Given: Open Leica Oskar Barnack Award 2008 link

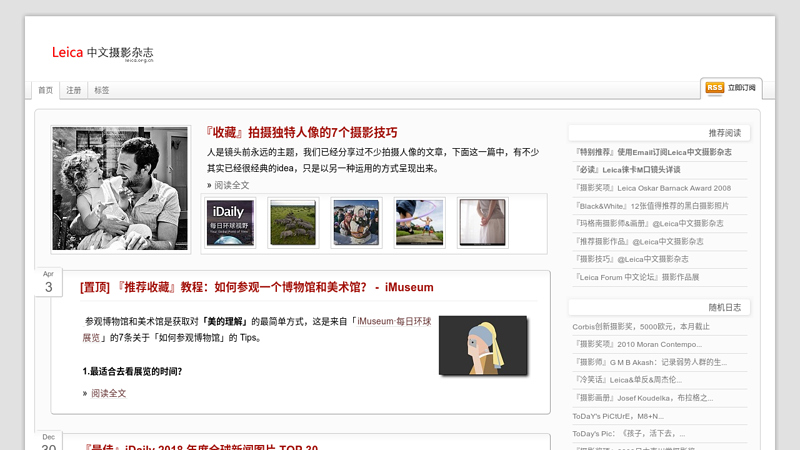Looking at the screenshot, I should click(x=653, y=188).
